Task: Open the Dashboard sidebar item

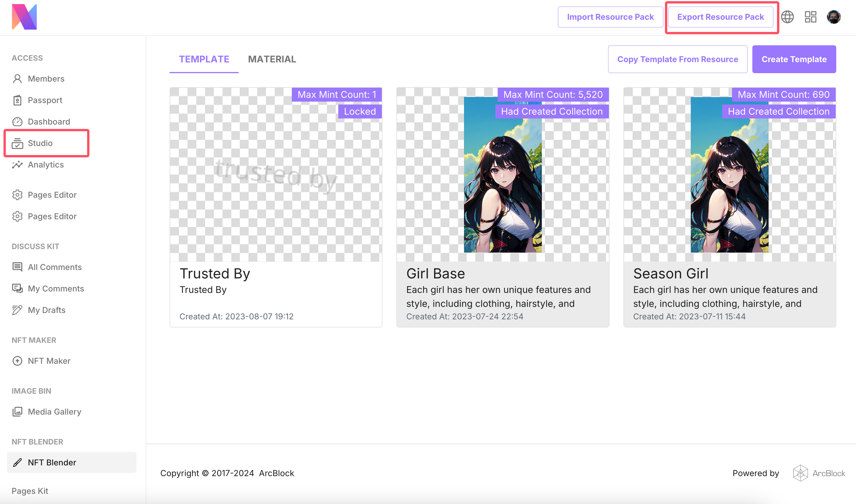Action: pyautogui.click(x=48, y=122)
